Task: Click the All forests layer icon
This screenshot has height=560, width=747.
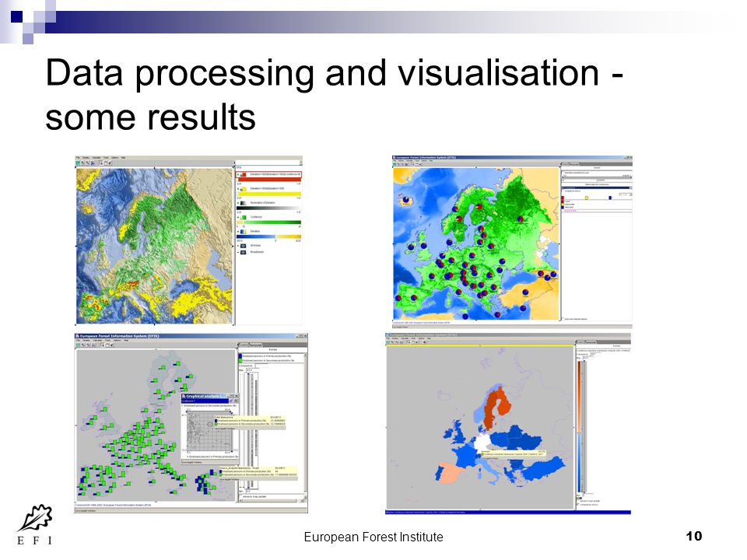Action: pyautogui.click(x=243, y=246)
